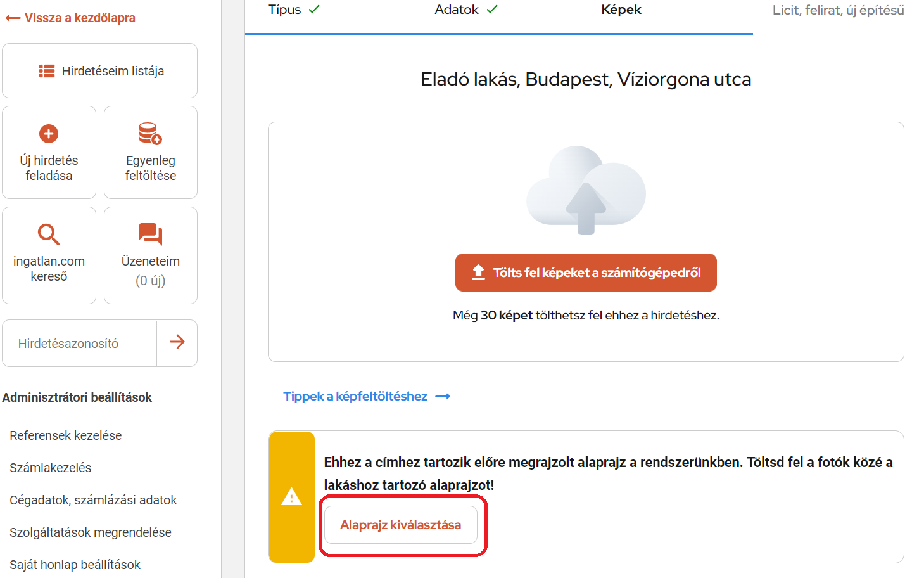Submit ad ID with the arrow button
Screen dimensions: 924x578
point(177,342)
